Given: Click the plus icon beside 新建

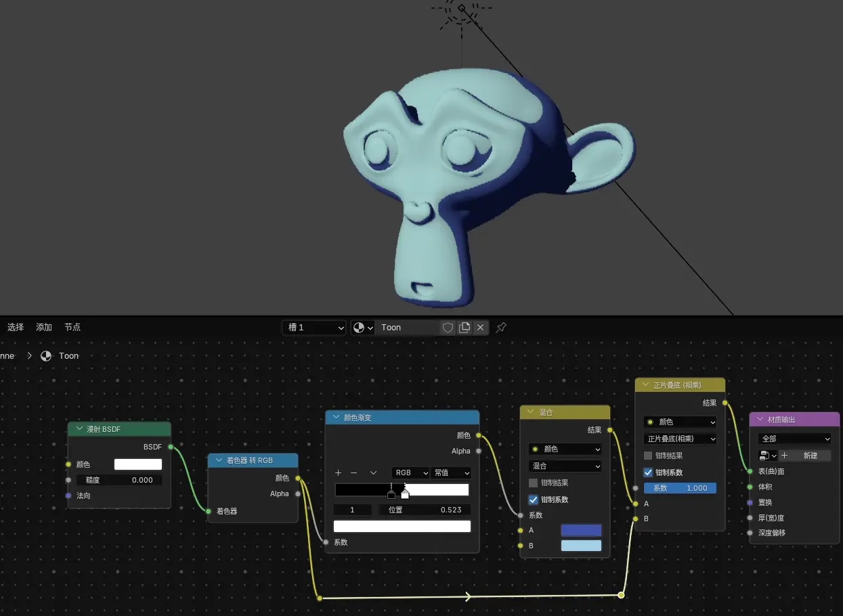Looking at the screenshot, I should [x=785, y=456].
